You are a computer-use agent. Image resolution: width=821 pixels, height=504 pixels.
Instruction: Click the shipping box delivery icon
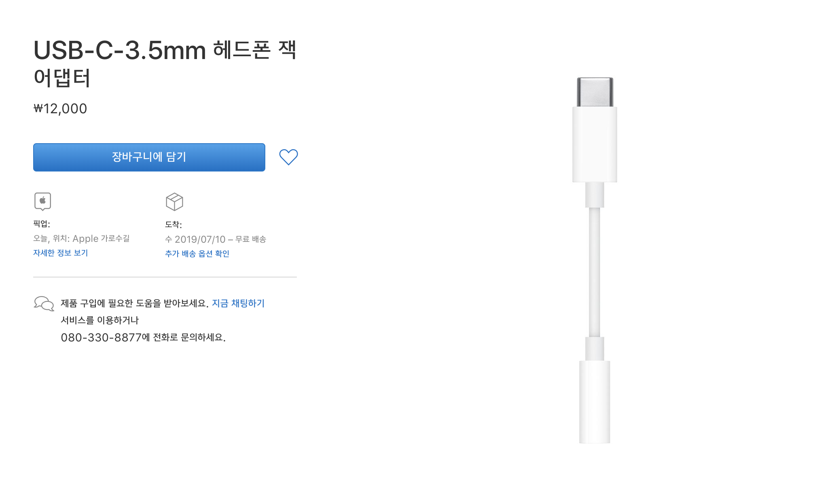174,201
